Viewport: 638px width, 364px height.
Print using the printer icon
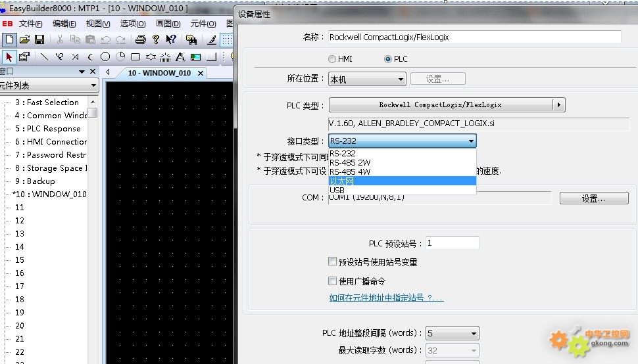pyautogui.click(x=140, y=39)
